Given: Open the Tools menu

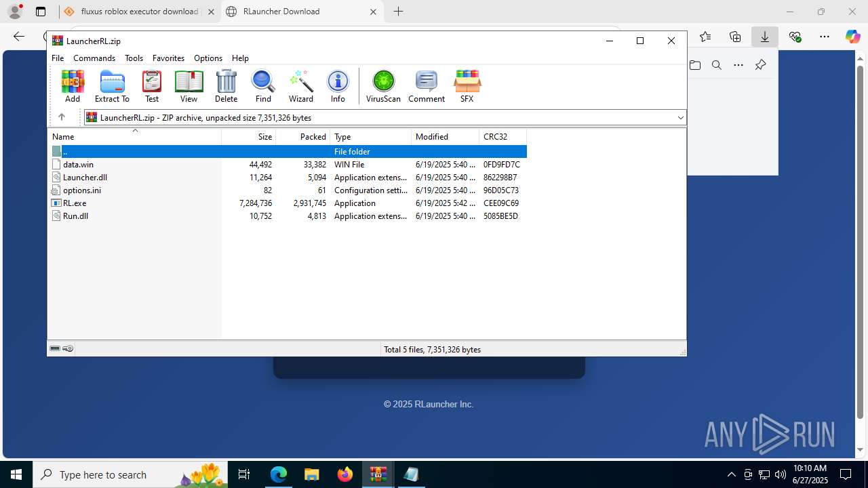Looking at the screenshot, I should pyautogui.click(x=134, y=58).
